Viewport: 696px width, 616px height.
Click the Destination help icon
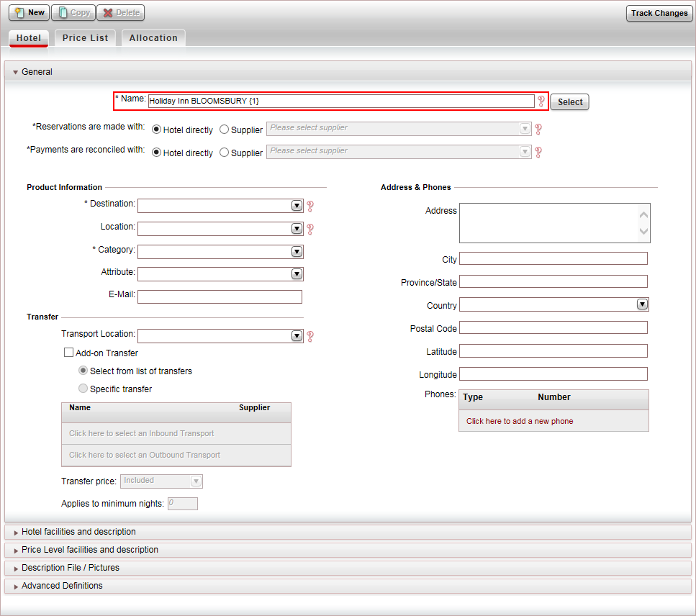tap(310, 206)
